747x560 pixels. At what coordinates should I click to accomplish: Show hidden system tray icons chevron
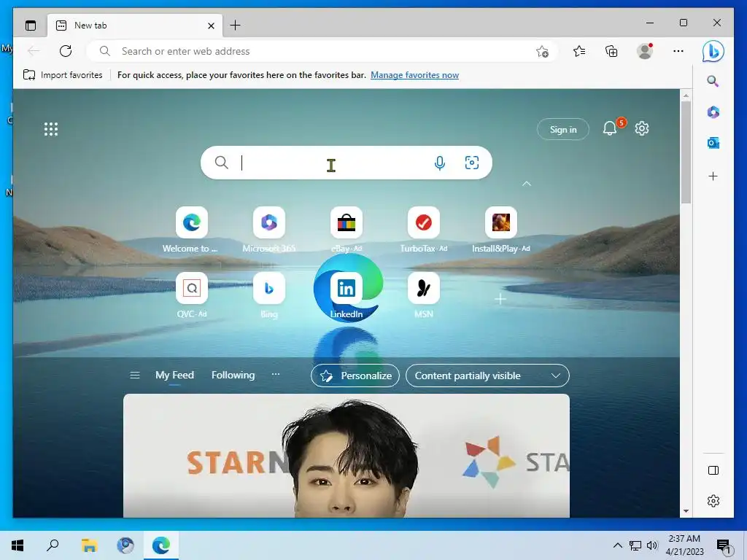point(617,545)
